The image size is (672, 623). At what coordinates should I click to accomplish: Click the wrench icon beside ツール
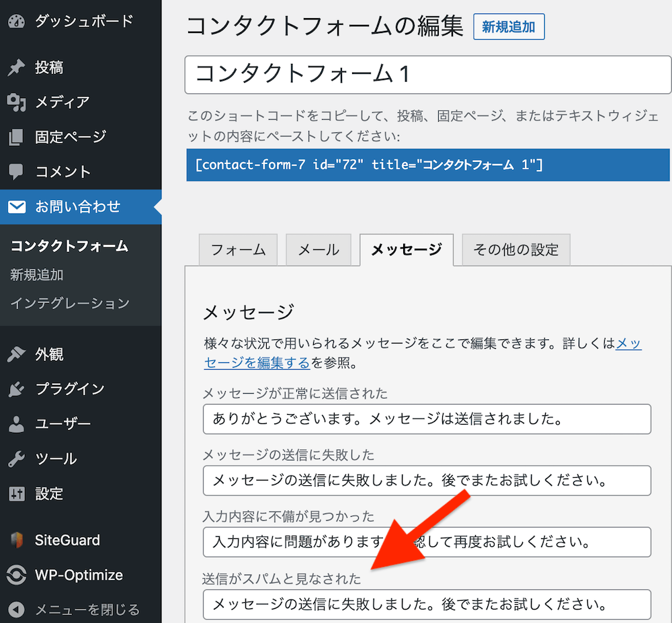(x=16, y=459)
